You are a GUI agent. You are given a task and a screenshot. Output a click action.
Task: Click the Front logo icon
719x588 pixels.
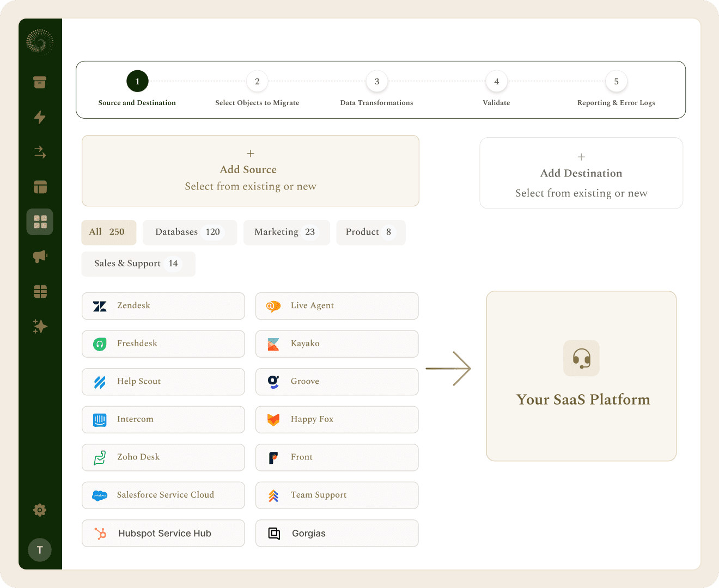[x=273, y=458]
